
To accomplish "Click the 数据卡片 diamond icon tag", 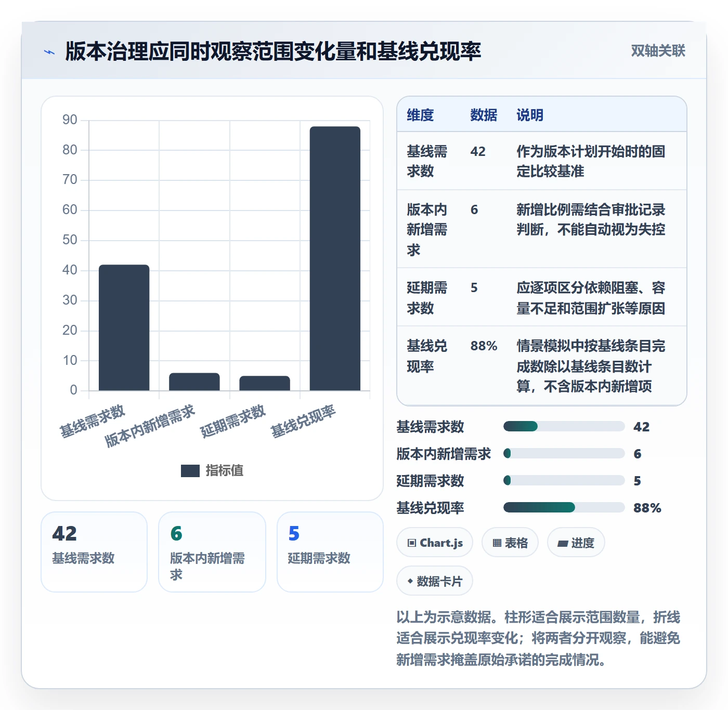I will coord(435,581).
